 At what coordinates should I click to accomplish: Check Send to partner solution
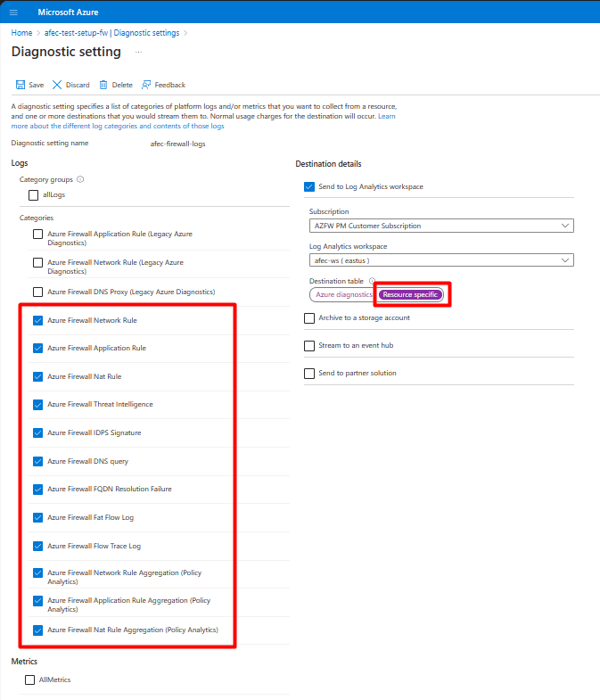(309, 374)
